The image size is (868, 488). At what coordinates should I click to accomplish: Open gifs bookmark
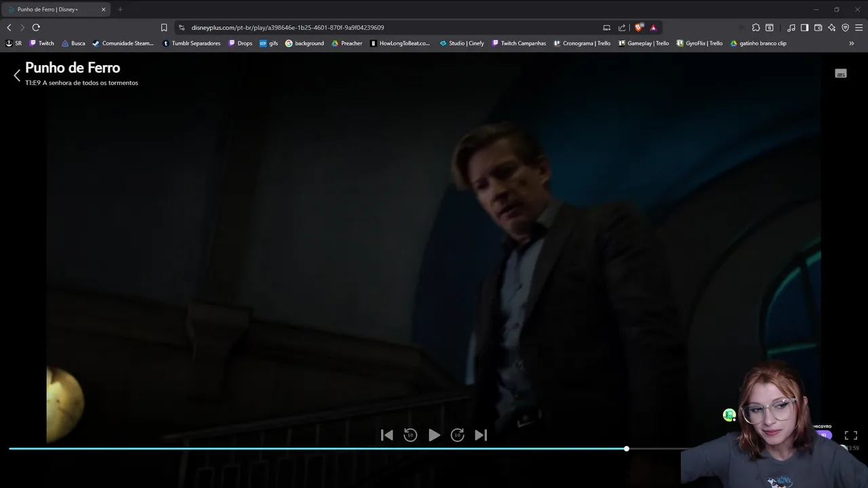269,43
